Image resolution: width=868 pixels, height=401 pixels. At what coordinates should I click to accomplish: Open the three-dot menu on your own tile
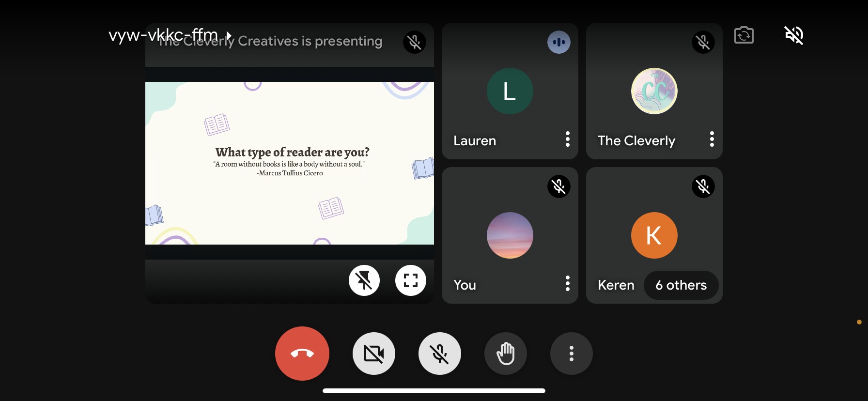(568, 284)
